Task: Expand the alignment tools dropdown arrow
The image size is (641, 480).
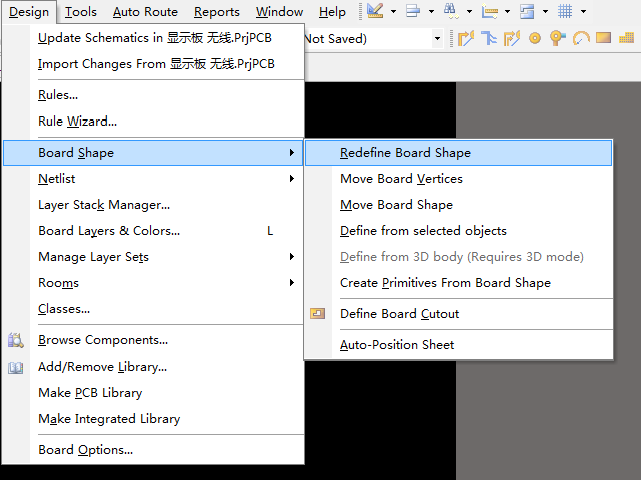Action: tap(431, 11)
